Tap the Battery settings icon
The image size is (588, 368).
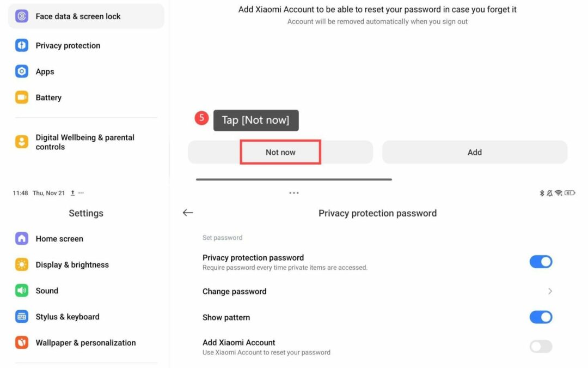21,97
